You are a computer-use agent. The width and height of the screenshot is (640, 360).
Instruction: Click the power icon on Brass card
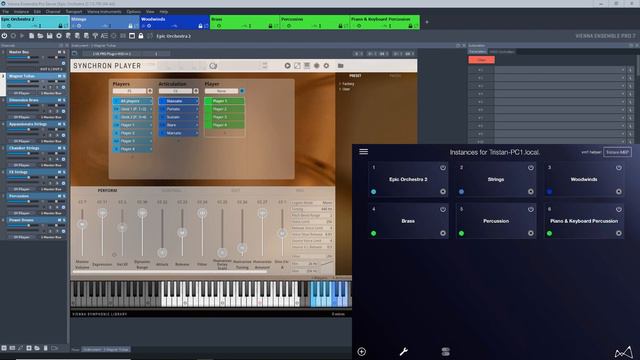443,209
